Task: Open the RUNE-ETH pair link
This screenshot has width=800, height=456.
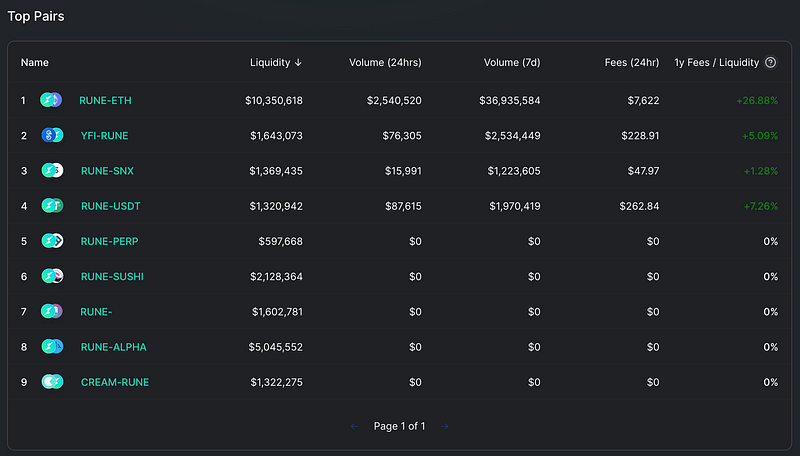Action: coord(105,100)
